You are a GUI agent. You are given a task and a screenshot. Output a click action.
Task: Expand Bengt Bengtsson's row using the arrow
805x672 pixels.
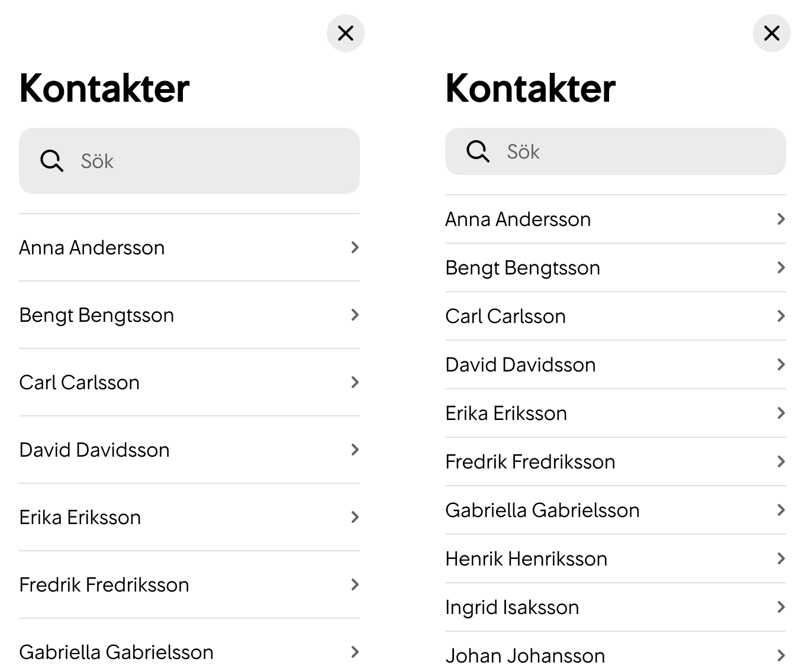(356, 315)
